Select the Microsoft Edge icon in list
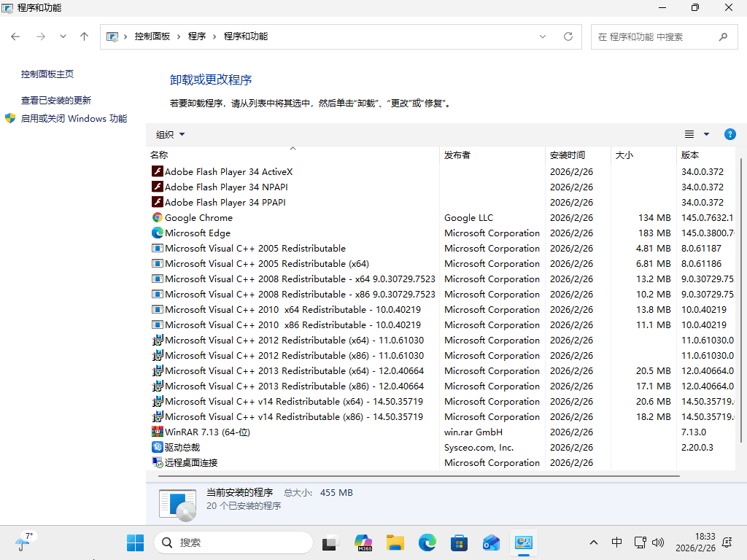 (x=157, y=233)
